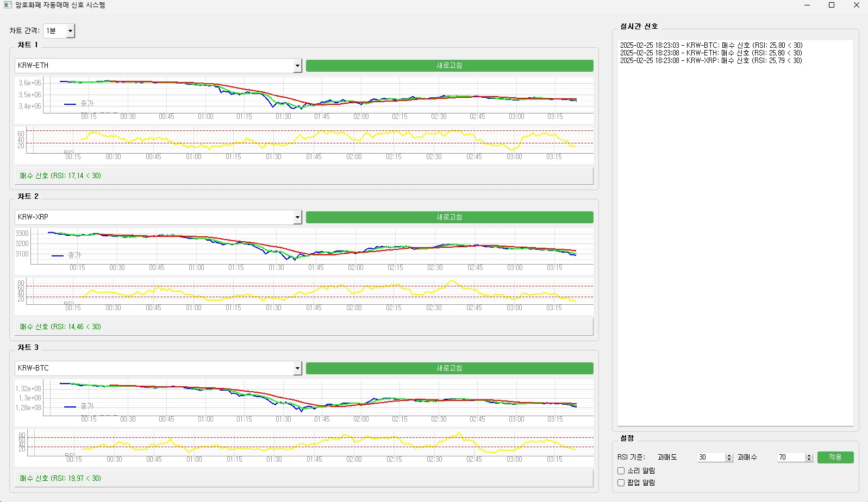The width and height of the screenshot is (868, 502).
Task: Maximize the application window
Action: pyautogui.click(x=831, y=5)
